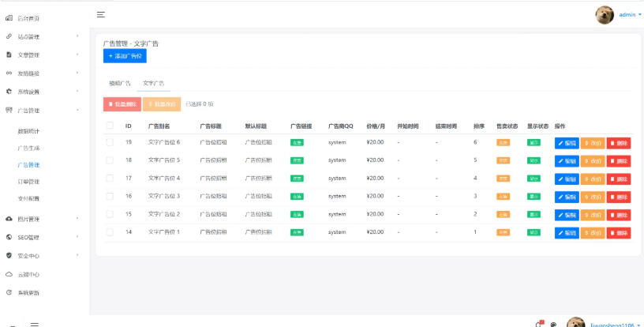Expand 安全中心 using its chevron
644x327 pixels.
click(x=77, y=255)
